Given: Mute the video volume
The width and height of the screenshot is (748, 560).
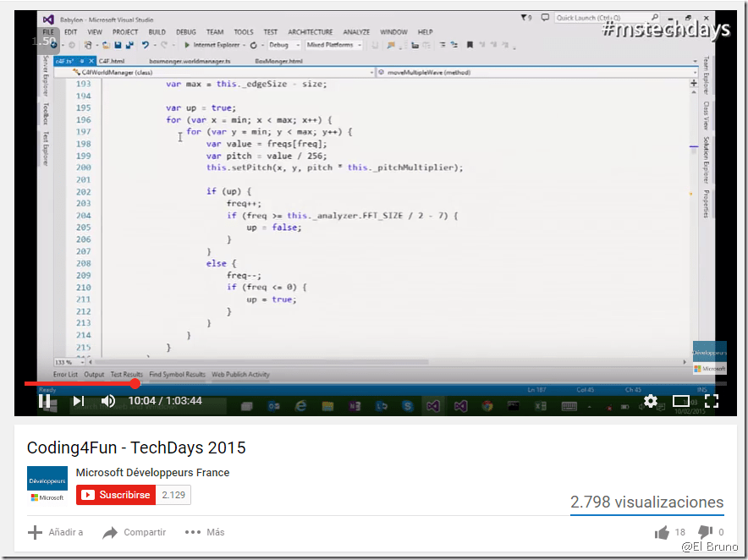Looking at the screenshot, I should [x=108, y=401].
